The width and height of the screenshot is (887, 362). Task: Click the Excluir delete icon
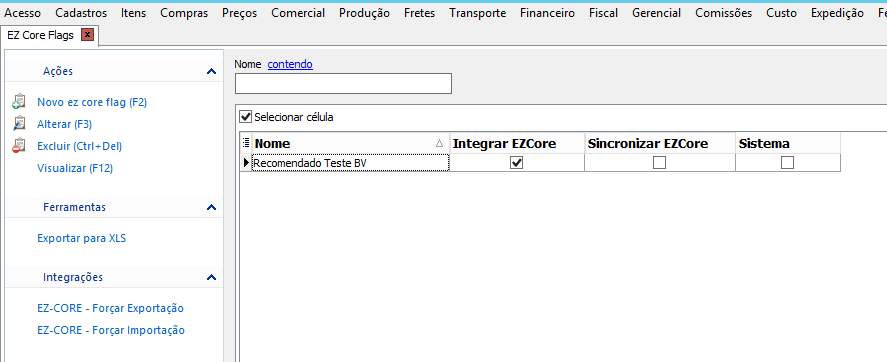(19, 146)
